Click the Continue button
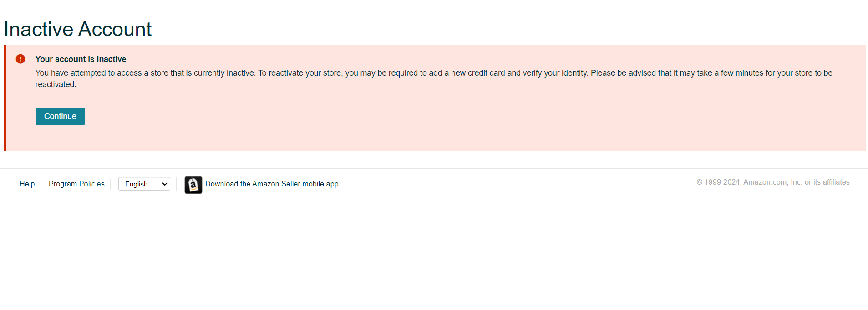 click(x=60, y=116)
